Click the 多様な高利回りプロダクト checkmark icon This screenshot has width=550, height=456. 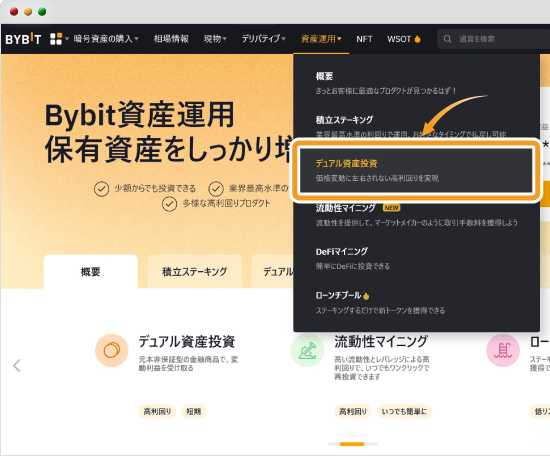coord(169,204)
